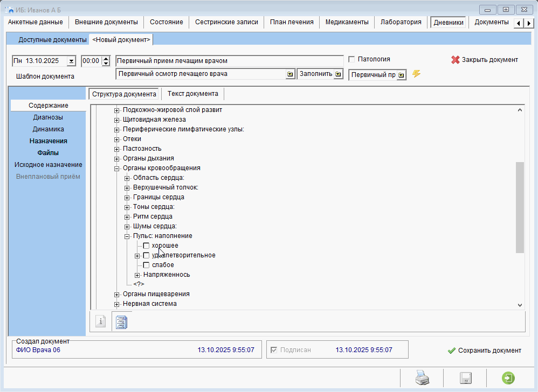Click the document title input field

(229, 61)
